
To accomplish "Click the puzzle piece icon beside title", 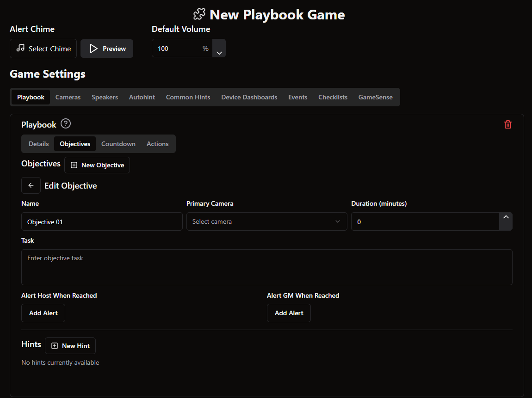I will (x=199, y=14).
